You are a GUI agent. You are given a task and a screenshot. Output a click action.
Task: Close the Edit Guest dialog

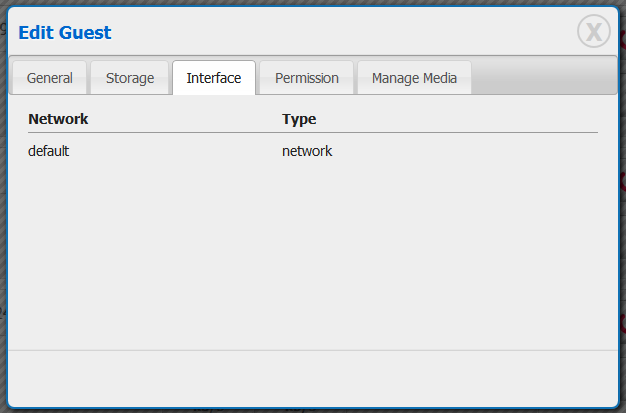coord(593,32)
